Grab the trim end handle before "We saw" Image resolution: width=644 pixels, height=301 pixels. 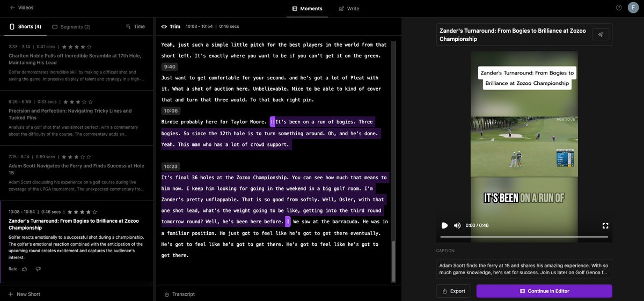click(288, 222)
